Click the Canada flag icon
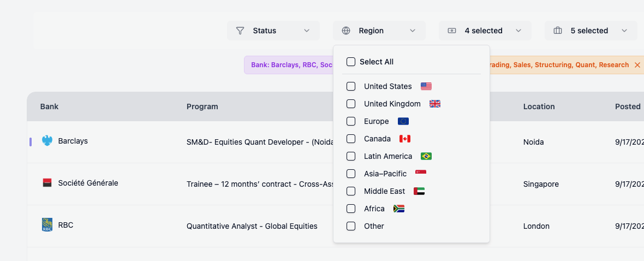Image resolution: width=644 pixels, height=261 pixels. [x=404, y=139]
